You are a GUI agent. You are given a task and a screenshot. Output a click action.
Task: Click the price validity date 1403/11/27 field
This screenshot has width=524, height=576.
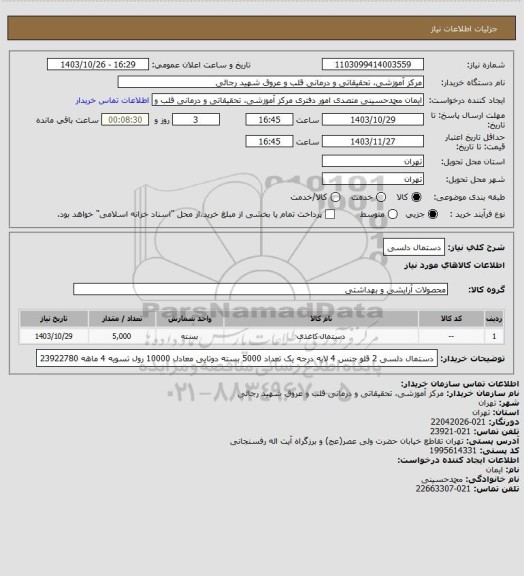pyautogui.click(x=373, y=141)
